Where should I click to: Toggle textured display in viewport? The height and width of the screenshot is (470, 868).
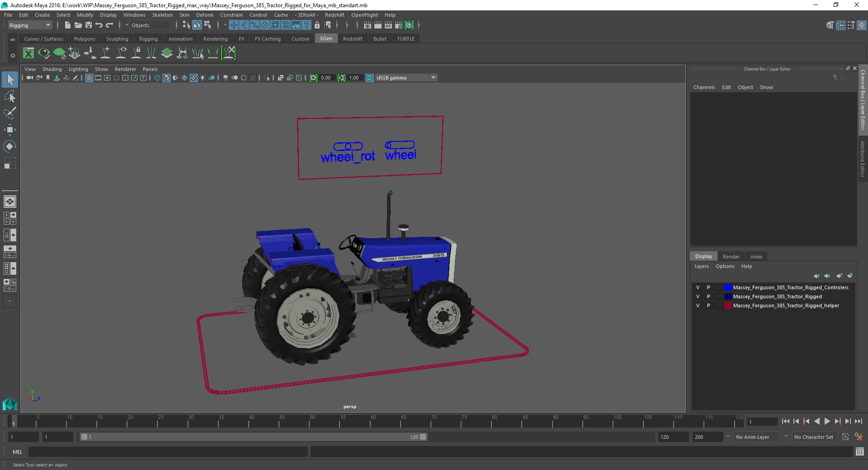[x=193, y=78]
